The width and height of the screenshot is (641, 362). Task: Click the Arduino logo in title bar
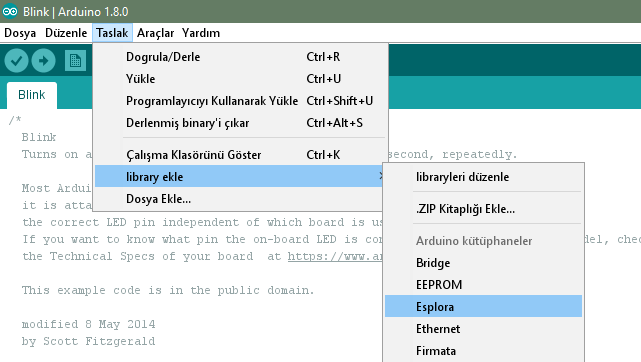click(x=10, y=11)
